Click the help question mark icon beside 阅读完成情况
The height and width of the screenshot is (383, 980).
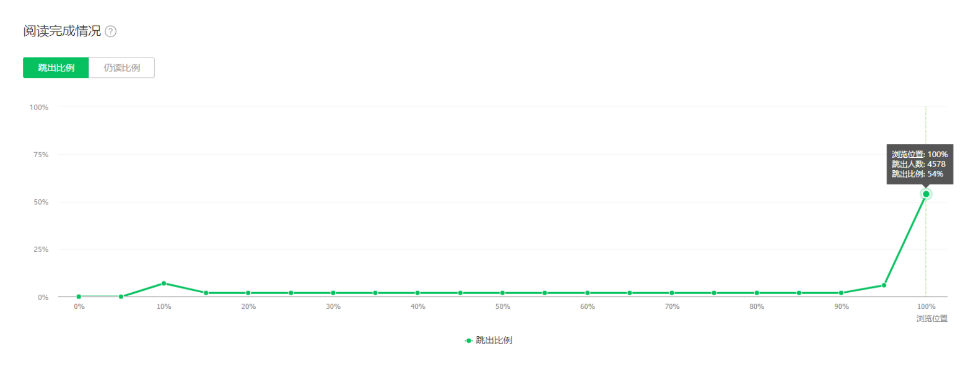[111, 32]
